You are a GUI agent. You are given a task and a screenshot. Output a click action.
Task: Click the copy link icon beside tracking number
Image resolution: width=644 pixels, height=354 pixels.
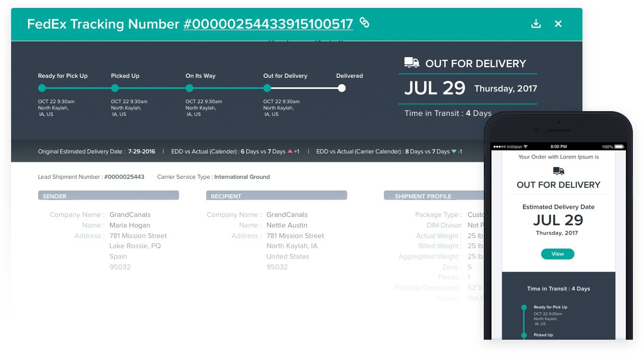[364, 23]
